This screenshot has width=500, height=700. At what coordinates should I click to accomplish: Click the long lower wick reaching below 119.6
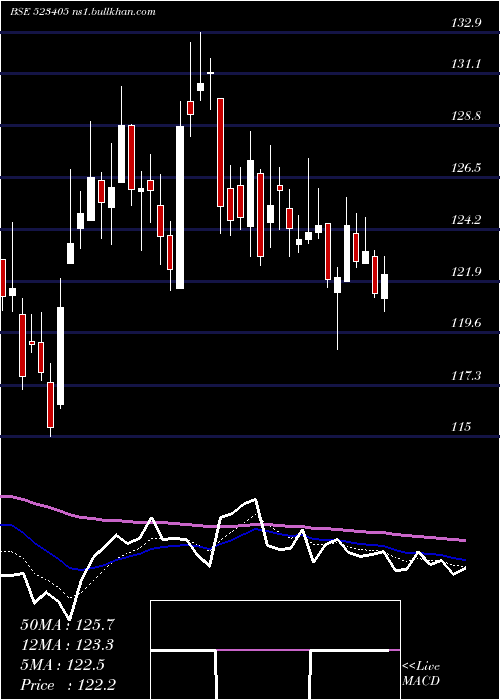coord(338,321)
